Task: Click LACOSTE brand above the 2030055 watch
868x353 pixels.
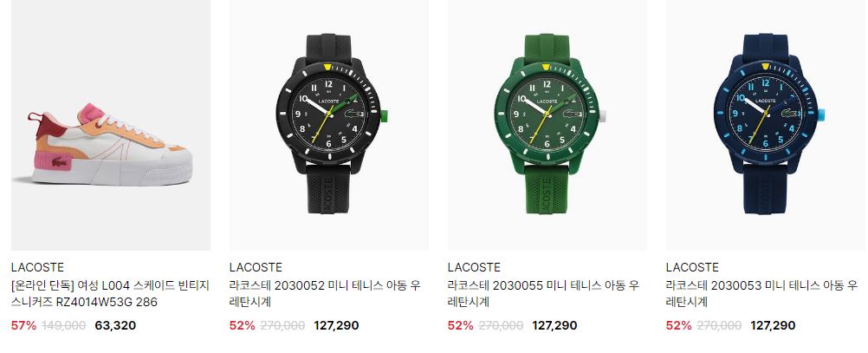Action: (x=474, y=268)
